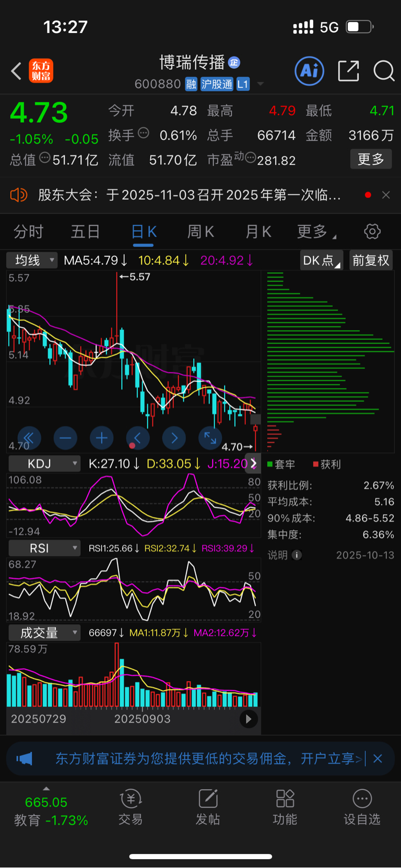The image size is (401, 868).
Task: Tap the 总值 info icon
Action: pyautogui.click(x=45, y=158)
